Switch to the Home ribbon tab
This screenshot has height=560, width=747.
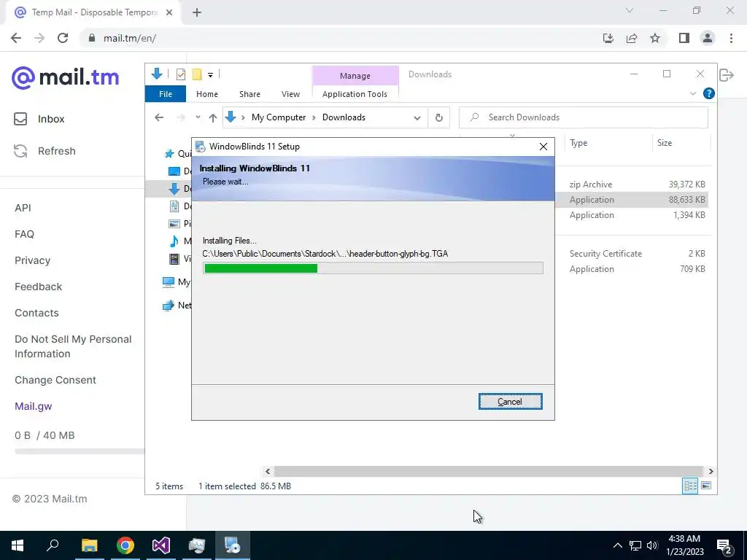click(206, 94)
